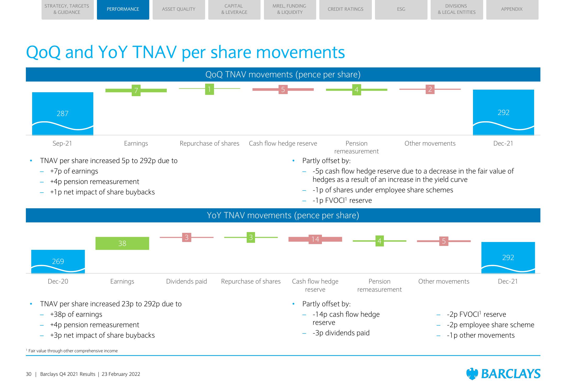Click the YoY Dec-21 bar labeled 292
Image resolution: width=566 pixels, height=392 pixels.
pos(508,258)
